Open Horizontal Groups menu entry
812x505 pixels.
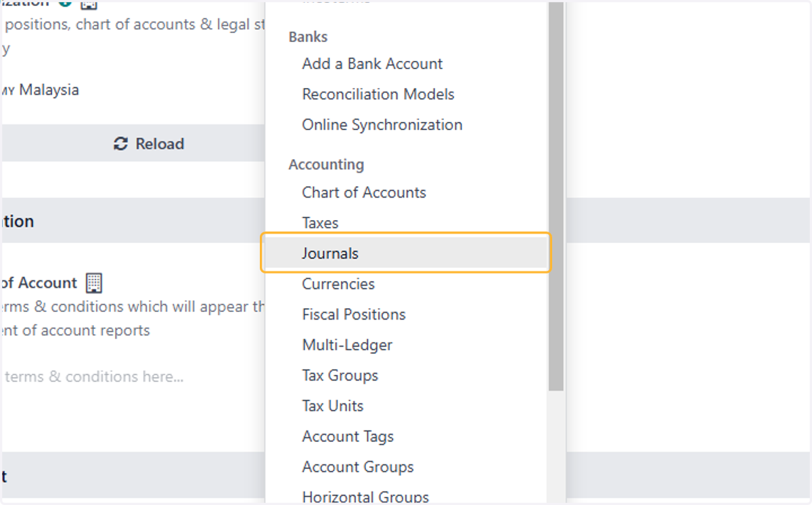point(365,496)
